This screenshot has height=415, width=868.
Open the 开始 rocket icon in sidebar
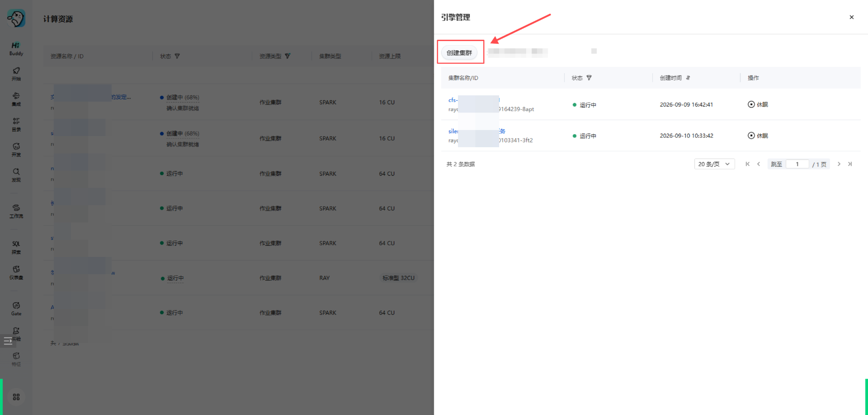pos(16,74)
